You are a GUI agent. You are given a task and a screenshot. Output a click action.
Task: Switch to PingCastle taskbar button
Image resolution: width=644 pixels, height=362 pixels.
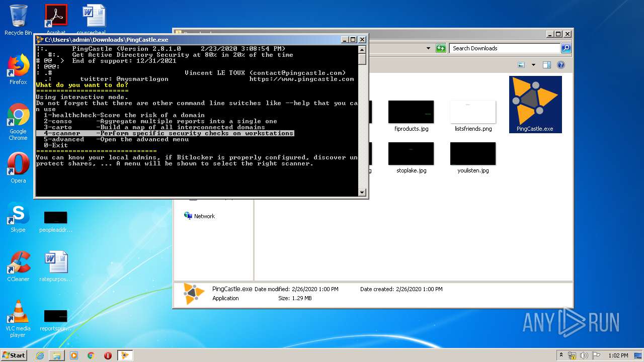click(125, 355)
